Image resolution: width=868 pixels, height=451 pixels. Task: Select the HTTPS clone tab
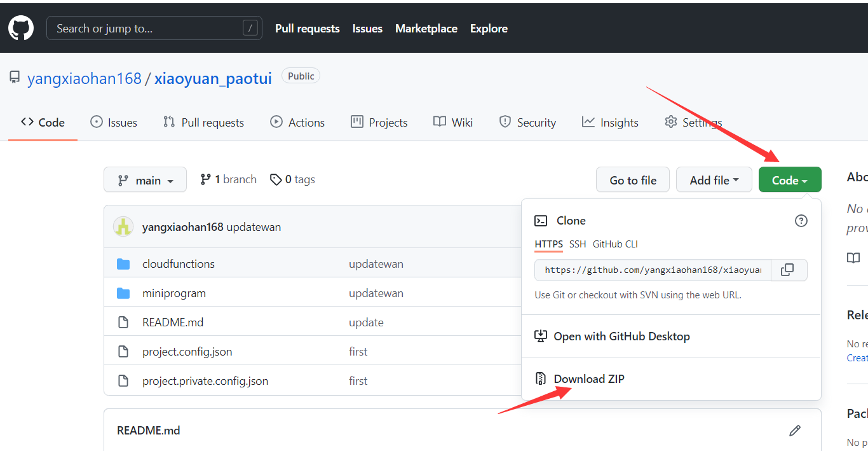coord(548,244)
